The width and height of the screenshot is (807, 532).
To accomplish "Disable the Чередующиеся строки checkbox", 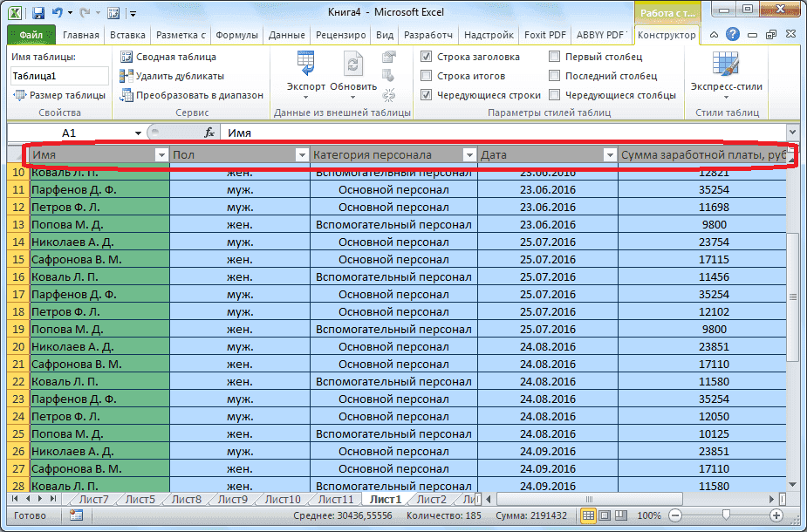I will tap(427, 95).
